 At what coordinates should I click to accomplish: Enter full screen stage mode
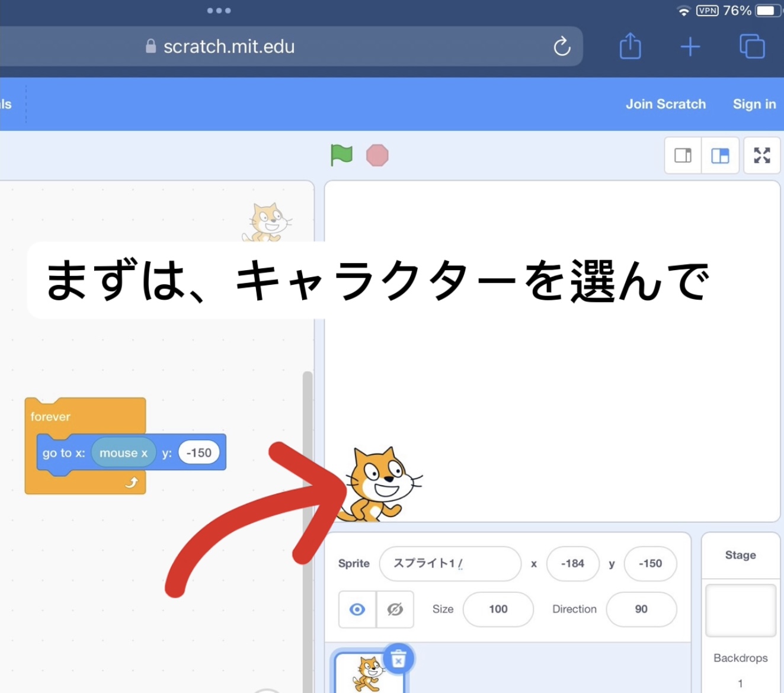[x=761, y=156]
